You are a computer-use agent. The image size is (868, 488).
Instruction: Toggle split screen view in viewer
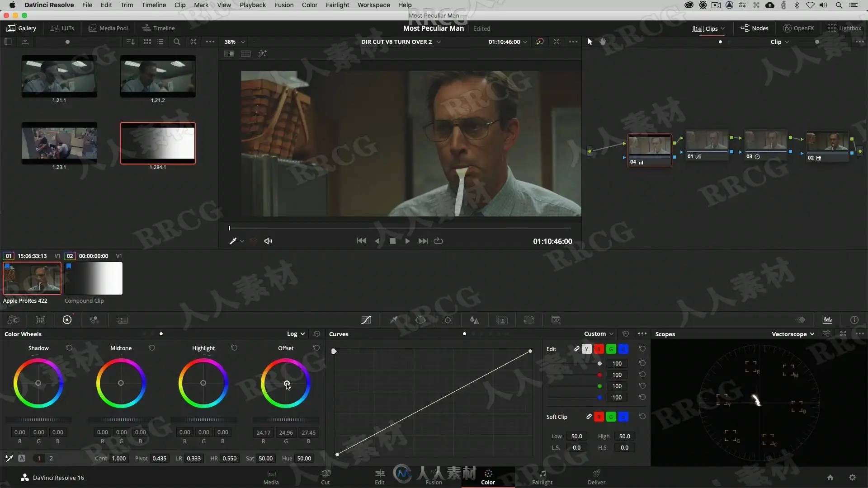click(245, 53)
